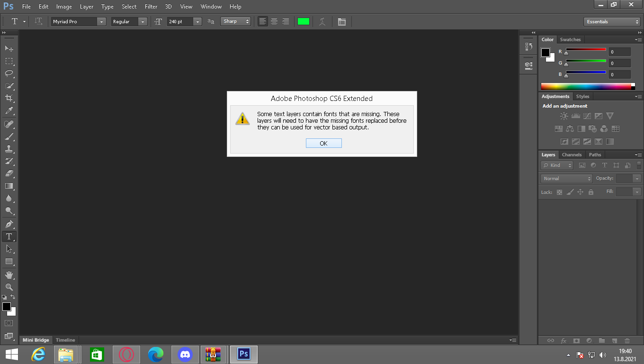
Task: Select the Eyedropper tool
Action: tap(9, 111)
